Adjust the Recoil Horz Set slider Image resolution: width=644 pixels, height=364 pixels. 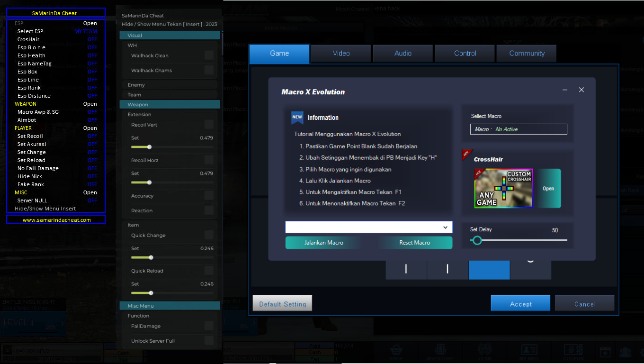click(172, 182)
